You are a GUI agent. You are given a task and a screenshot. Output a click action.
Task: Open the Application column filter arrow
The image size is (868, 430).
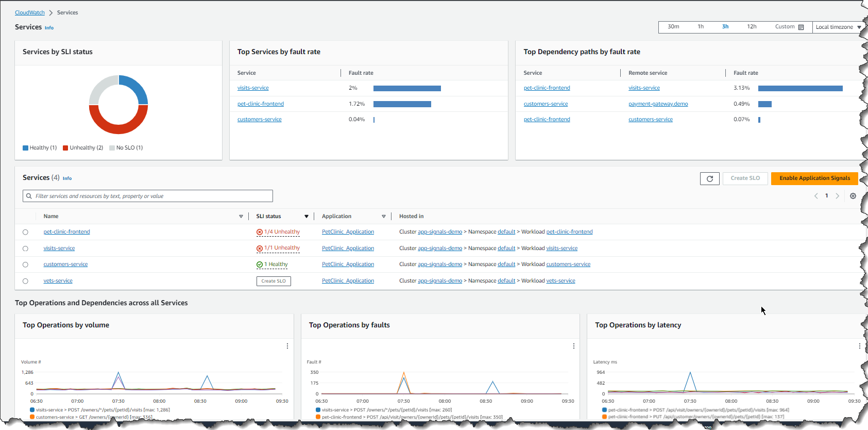(x=384, y=217)
